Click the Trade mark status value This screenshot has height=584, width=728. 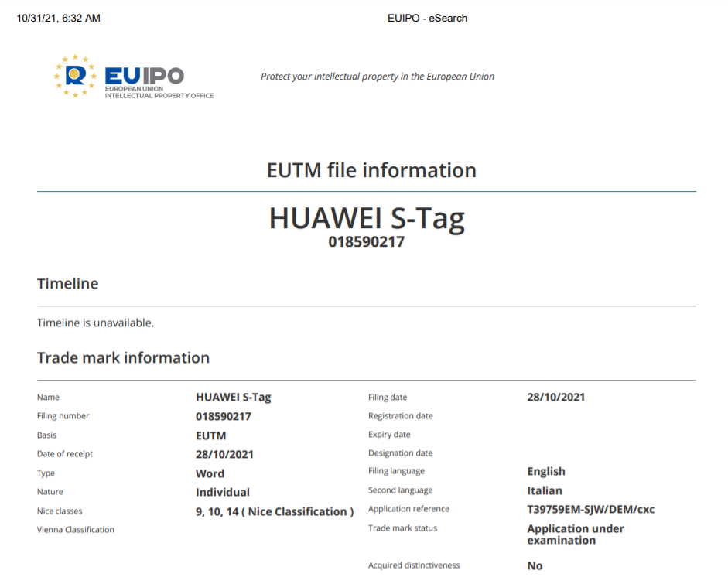click(x=574, y=534)
